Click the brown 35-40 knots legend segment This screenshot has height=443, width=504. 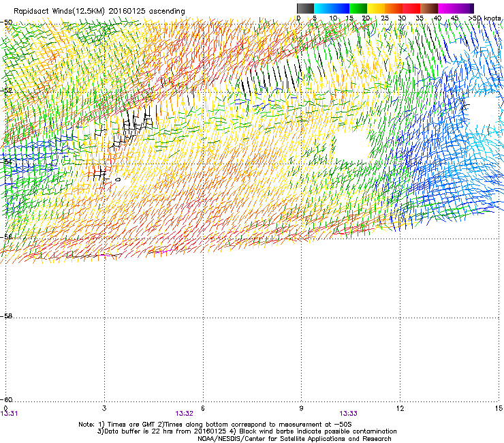429,8
